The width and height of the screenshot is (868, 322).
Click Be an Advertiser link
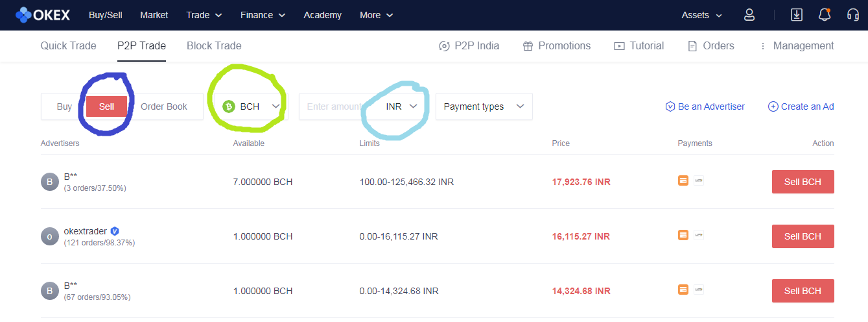[x=705, y=106]
